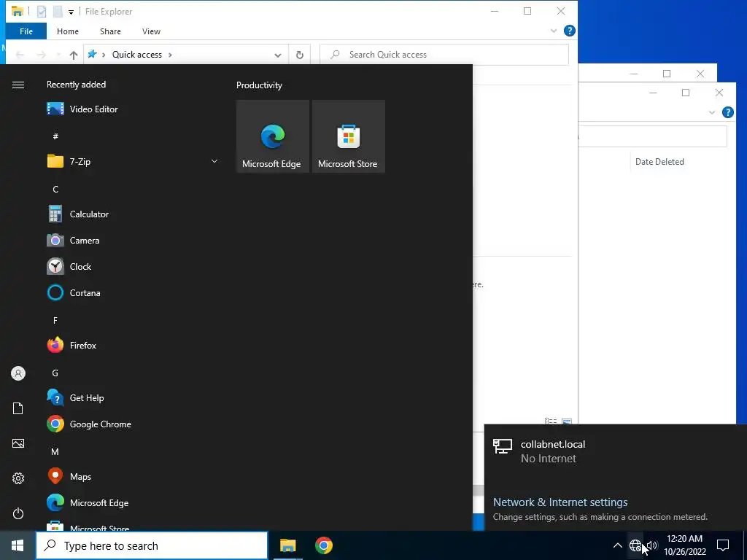
Task: Open Network & Internet settings link
Action: coord(560,502)
